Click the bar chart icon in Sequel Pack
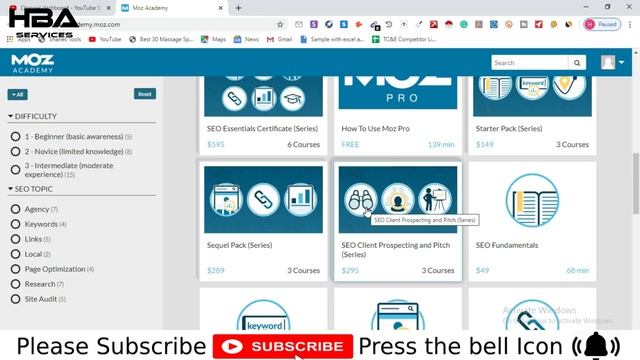640x360 pixels. (300, 200)
